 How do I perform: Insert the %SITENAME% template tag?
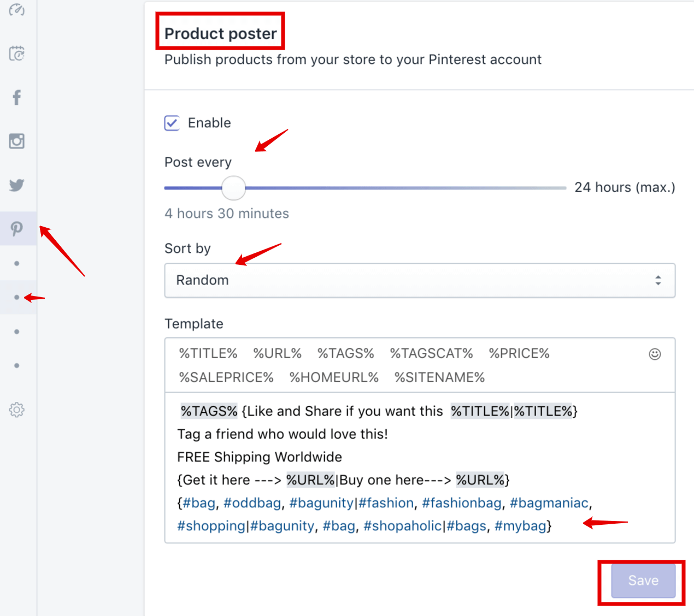(x=440, y=377)
